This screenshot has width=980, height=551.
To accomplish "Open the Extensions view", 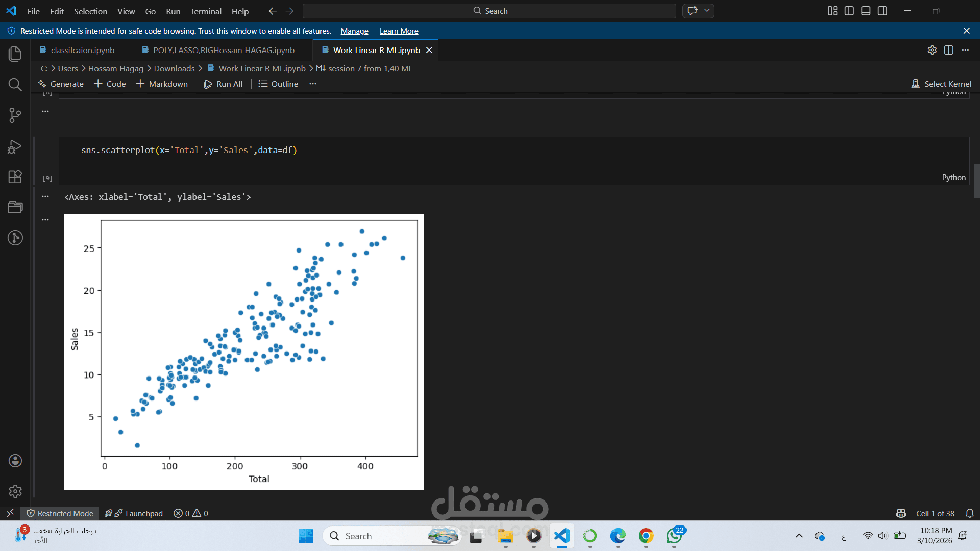I will coord(15,177).
